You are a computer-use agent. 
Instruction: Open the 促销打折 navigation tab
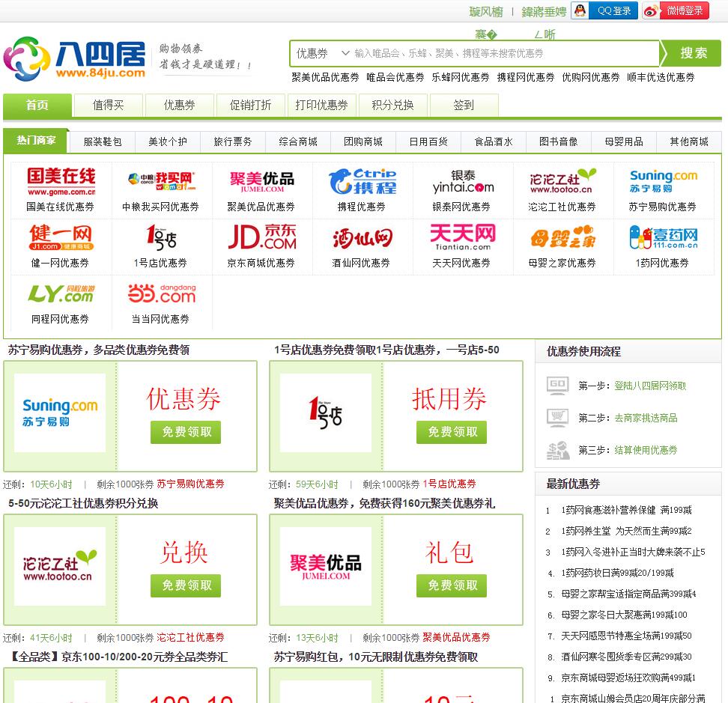pos(250,106)
